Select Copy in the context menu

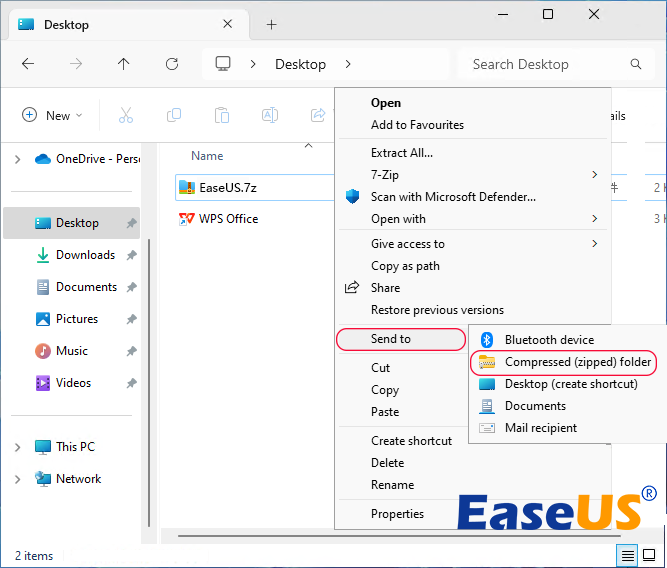385,390
